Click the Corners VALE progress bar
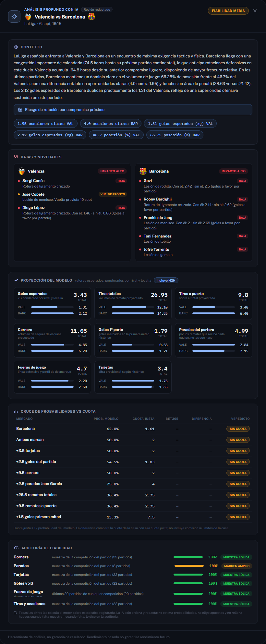The height and width of the screenshot is (644, 266). point(52,345)
